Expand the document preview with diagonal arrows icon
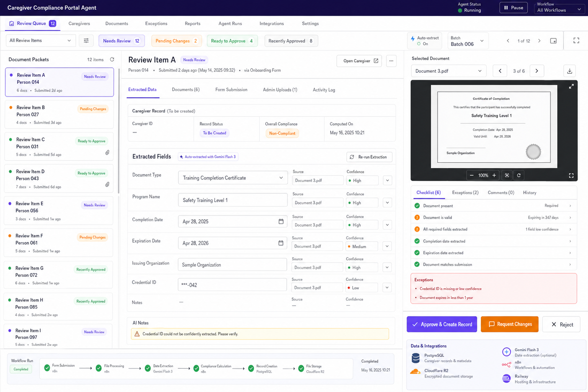This screenshot has height=392, width=588. tap(571, 87)
